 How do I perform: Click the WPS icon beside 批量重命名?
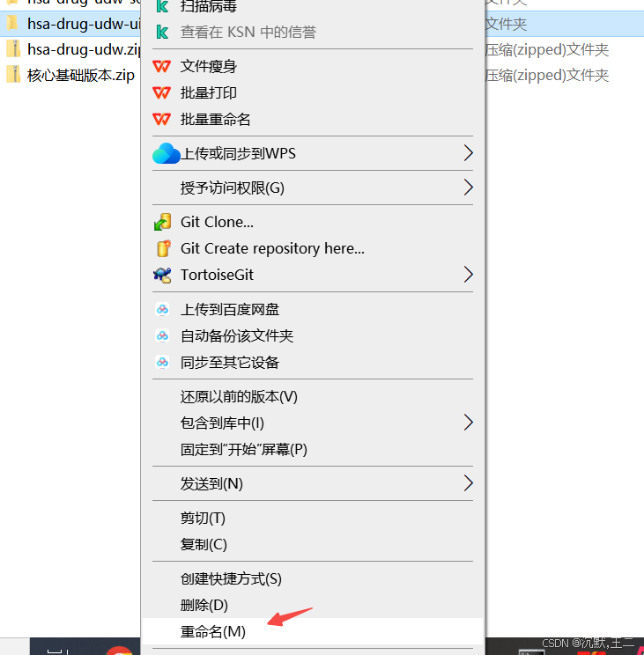point(162,120)
